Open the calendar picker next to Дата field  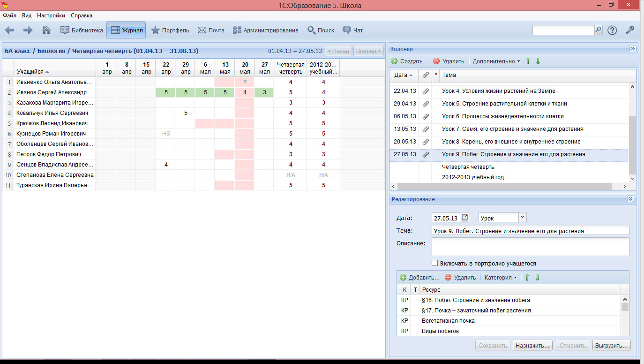(465, 217)
